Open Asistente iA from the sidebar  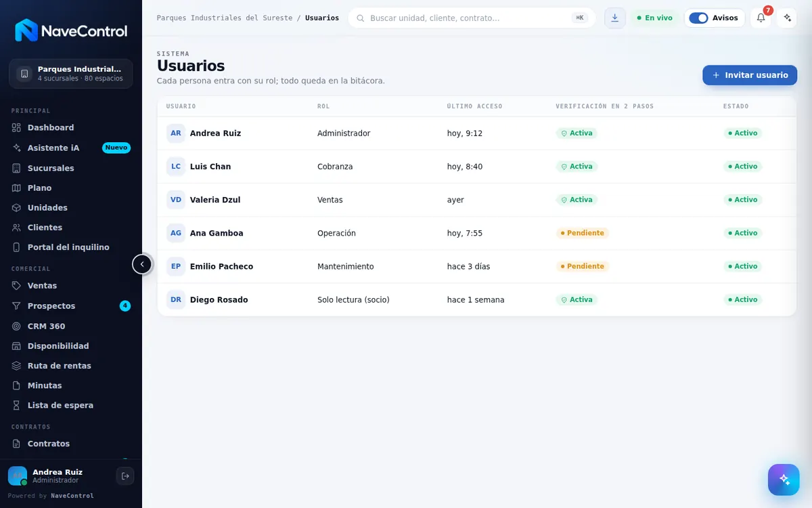point(71,148)
